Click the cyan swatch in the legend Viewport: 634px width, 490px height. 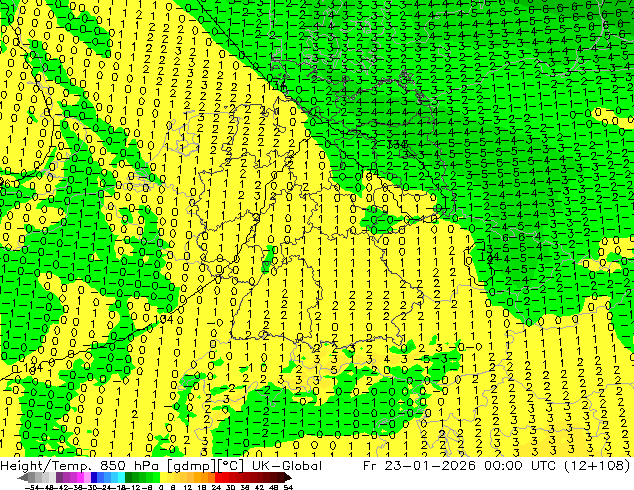[x=122, y=478]
